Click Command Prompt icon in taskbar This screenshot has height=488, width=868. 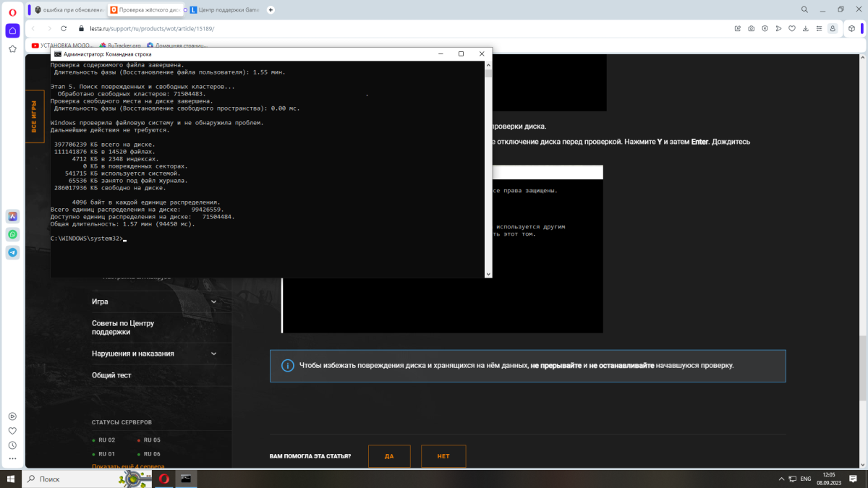point(186,479)
